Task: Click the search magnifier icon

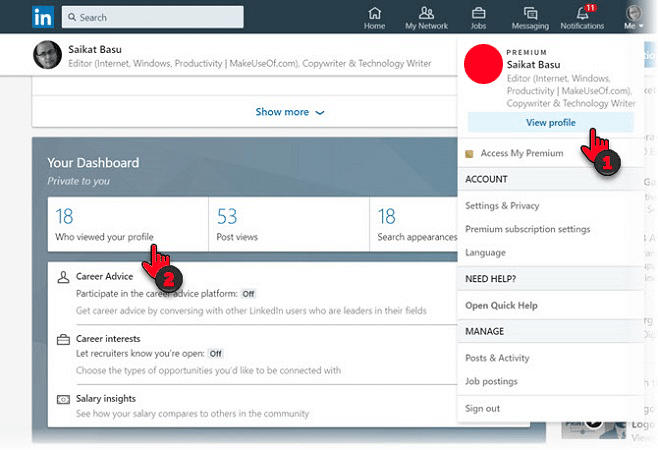Action: coord(72,17)
